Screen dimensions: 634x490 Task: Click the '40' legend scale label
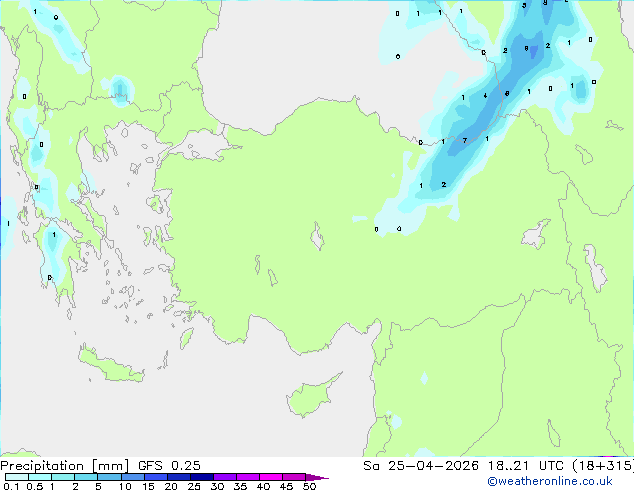[263, 486]
